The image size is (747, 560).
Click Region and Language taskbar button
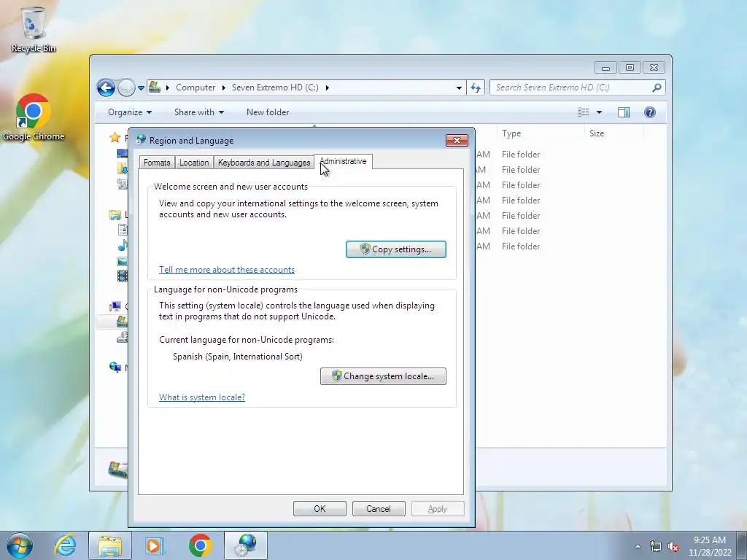coord(245,545)
